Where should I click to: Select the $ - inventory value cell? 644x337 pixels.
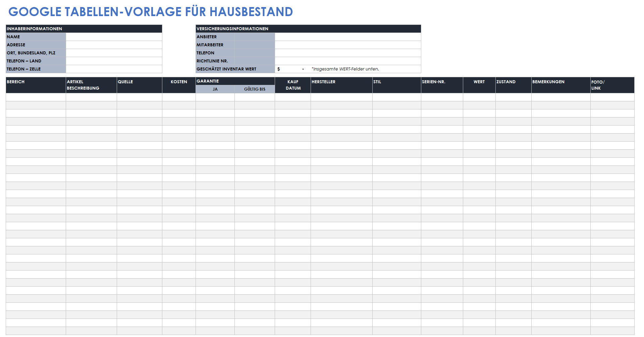click(x=293, y=69)
